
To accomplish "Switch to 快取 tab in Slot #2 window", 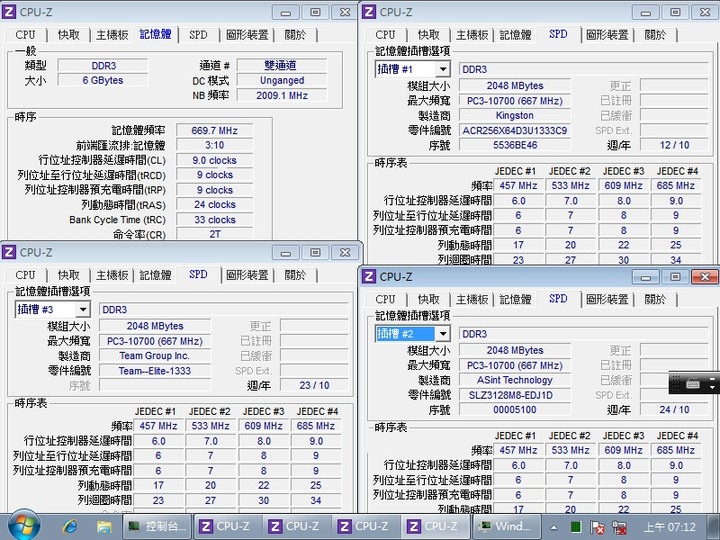I will pos(429,299).
